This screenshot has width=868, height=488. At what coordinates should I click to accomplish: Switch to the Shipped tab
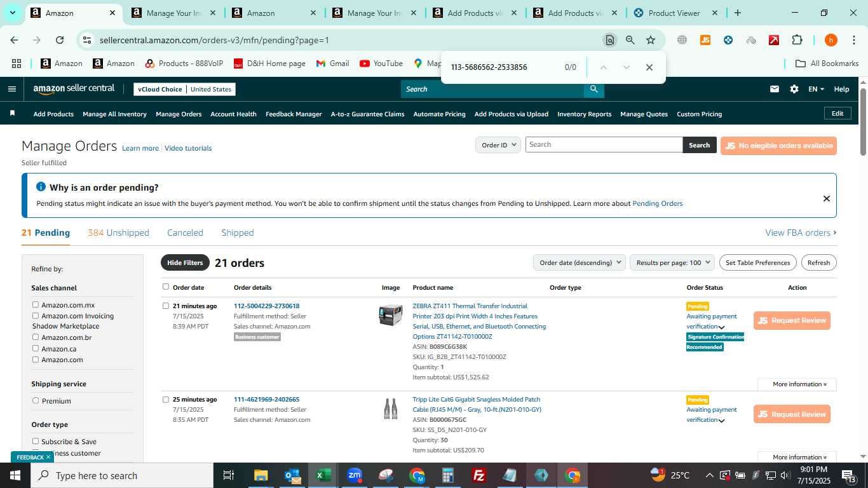[238, 233]
